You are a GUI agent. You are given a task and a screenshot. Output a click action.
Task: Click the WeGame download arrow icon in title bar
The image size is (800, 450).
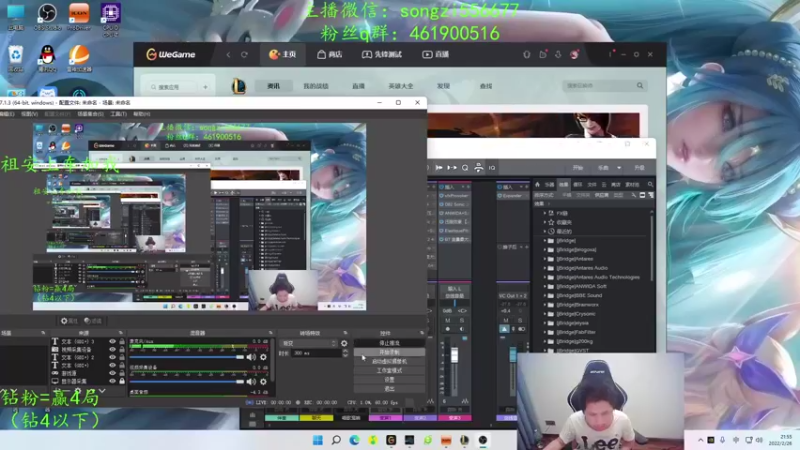(558, 54)
